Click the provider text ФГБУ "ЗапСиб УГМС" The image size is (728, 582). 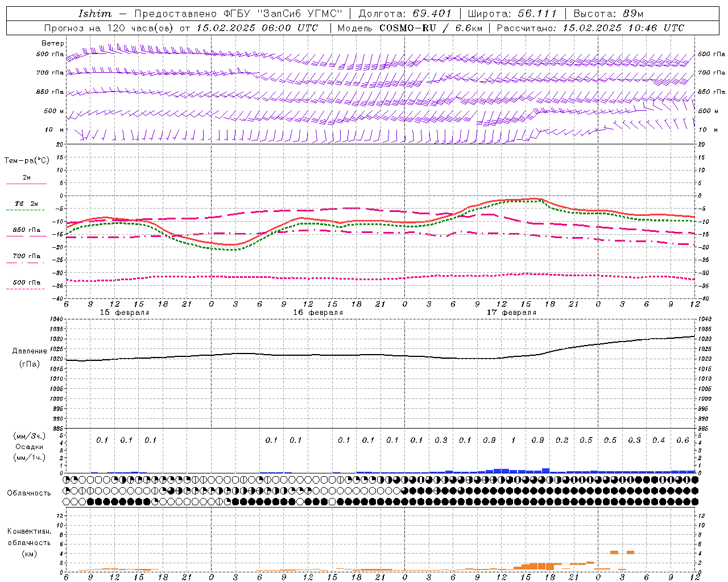282,14
